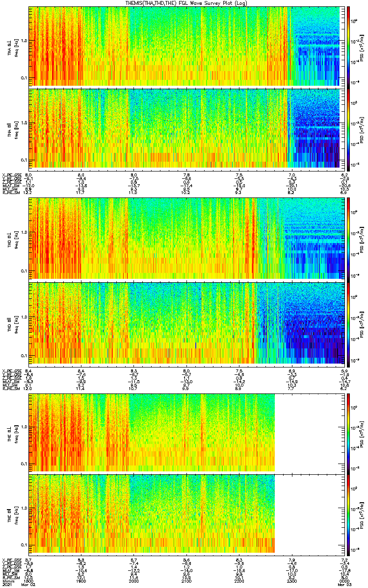Click the 1.0 frequency tick on THD B-perpendicular
This screenshot has height=588, width=368.
(24, 232)
